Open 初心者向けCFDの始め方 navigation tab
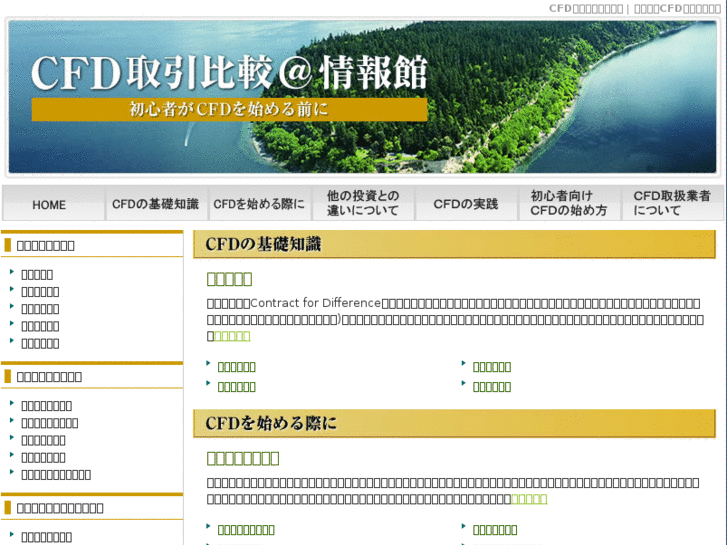The height and width of the screenshot is (545, 727). pos(568,204)
